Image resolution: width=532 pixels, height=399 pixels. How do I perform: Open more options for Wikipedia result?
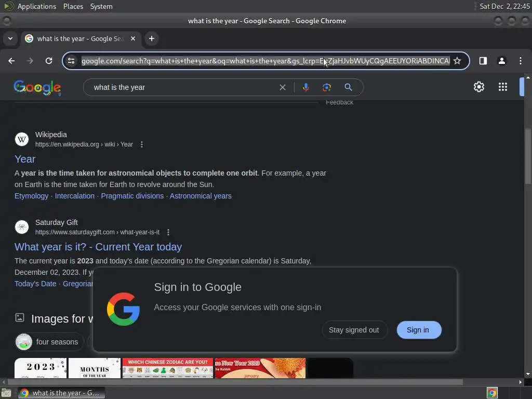142,144
